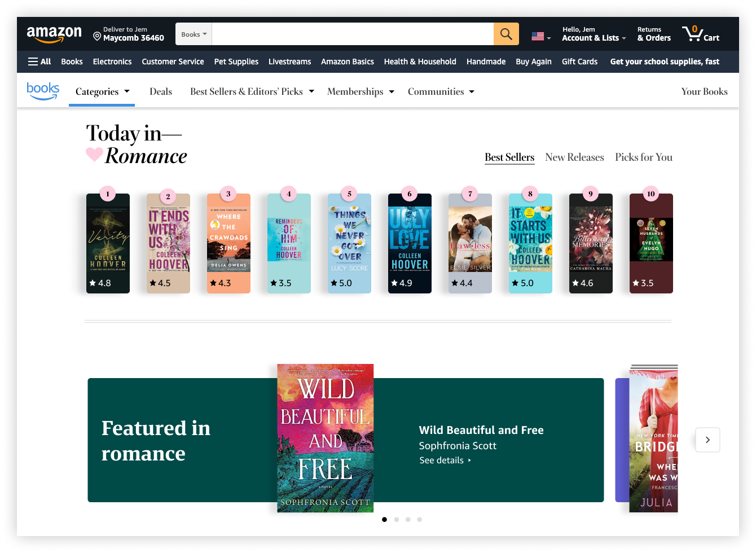
Task: Open Pet Supplies in the navigation bar
Action: [236, 62]
